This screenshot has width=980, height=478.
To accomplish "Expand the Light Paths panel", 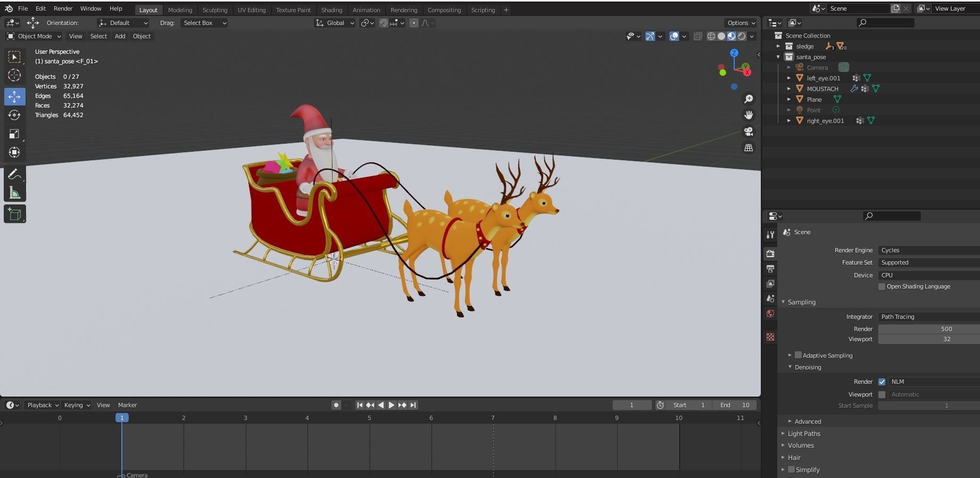I will (804, 434).
